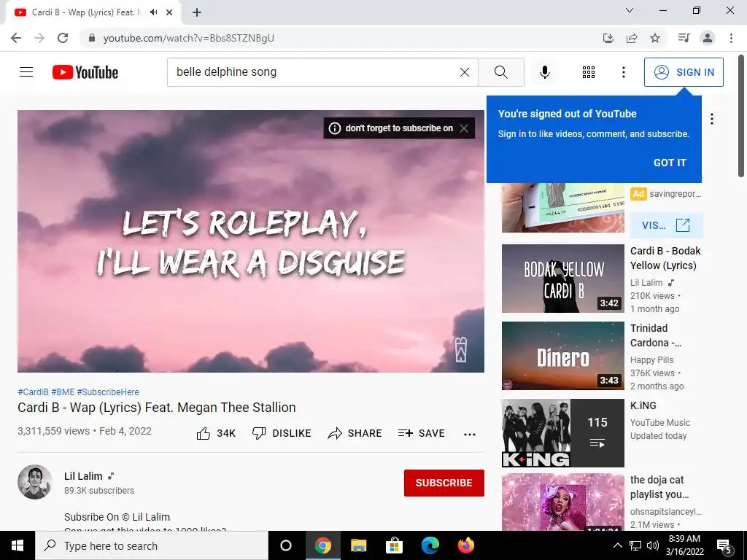Like the video with thumbs up
The image size is (747, 560).
pos(216,433)
